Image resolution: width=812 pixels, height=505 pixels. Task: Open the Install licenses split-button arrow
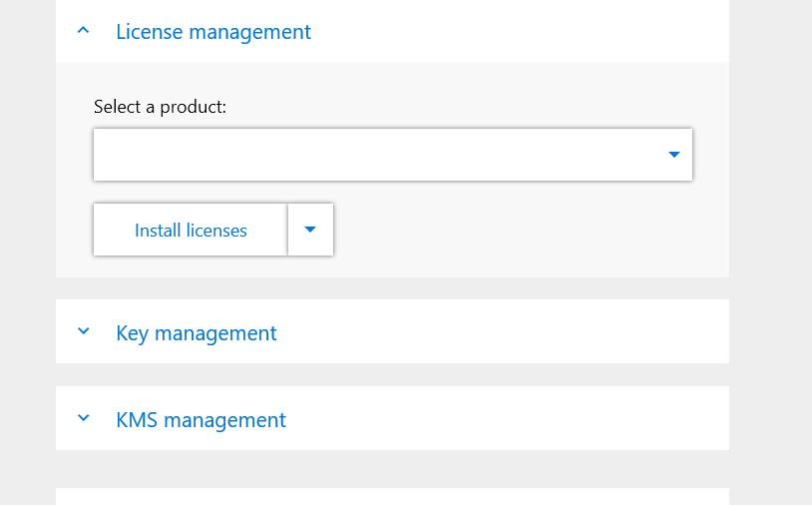pos(310,230)
